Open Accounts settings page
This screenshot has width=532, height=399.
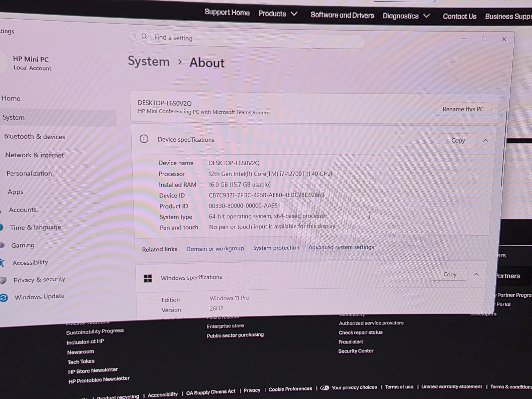23,210
